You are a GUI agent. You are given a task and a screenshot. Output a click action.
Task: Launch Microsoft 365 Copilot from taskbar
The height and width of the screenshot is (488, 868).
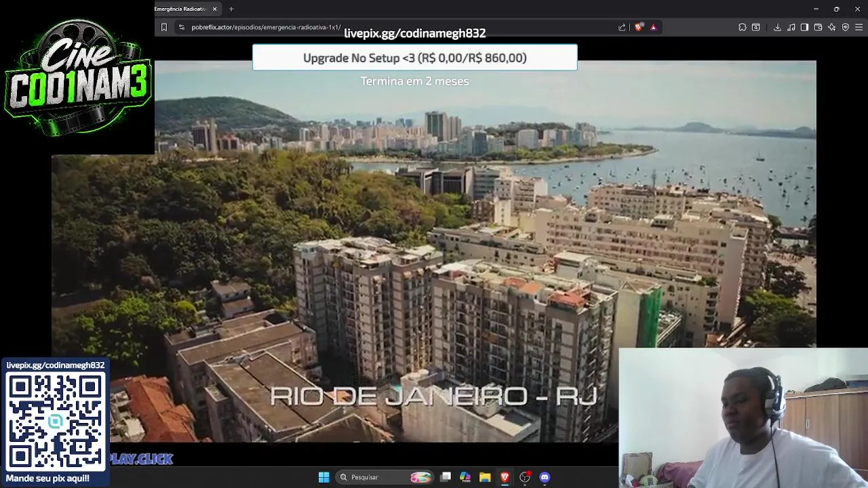tap(465, 477)
